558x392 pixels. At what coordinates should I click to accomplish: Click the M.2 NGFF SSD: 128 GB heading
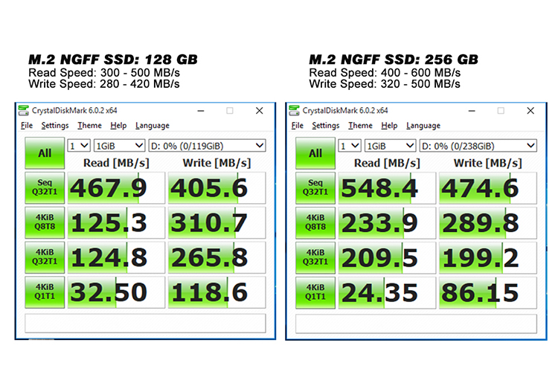click(x=113, y=60)
